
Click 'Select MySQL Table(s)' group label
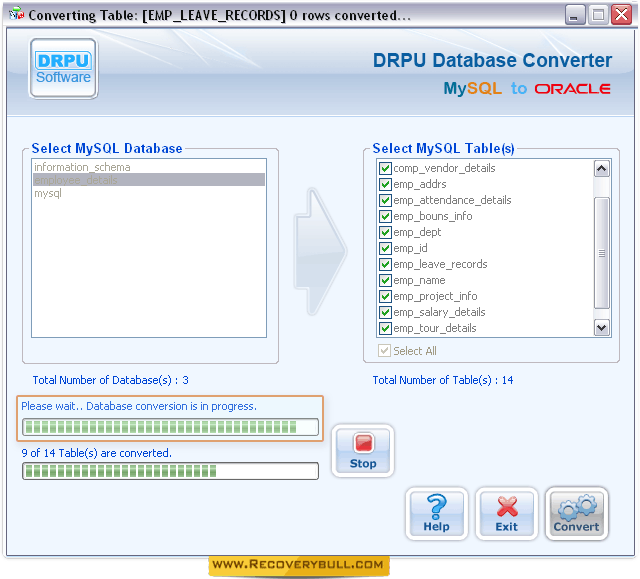coord(443,149)
